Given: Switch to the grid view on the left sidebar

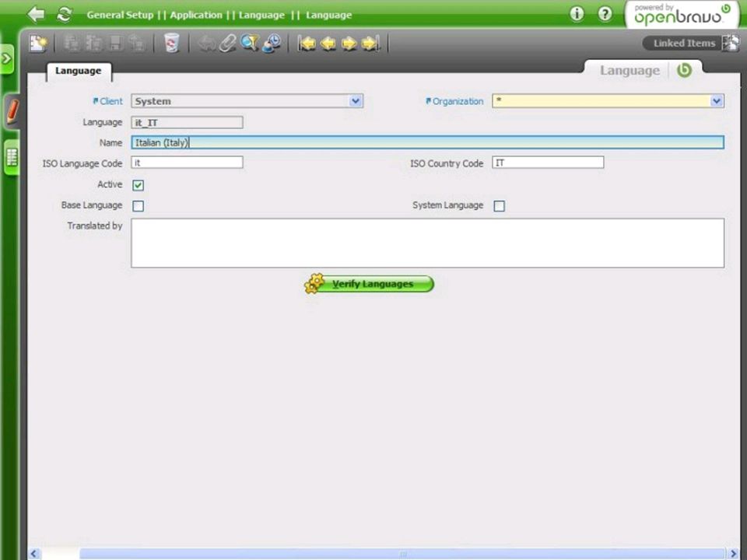Looking at the screenshot, I should (x=12, y=157).
